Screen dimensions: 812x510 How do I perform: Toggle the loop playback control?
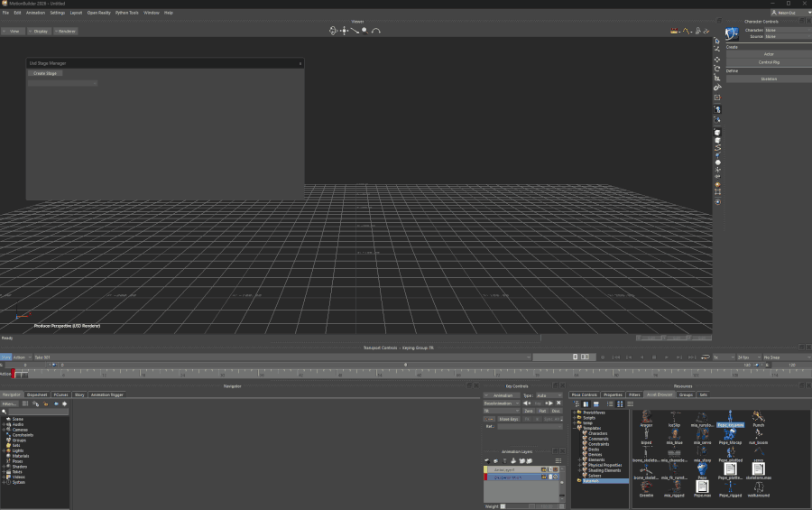coord(705,357)
